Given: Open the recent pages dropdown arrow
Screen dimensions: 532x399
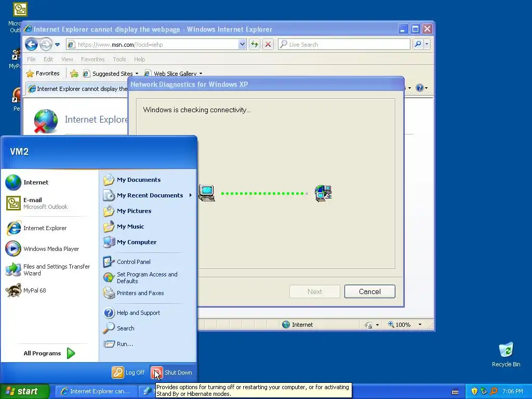Looking at the screenshot, I should pyautogui.click(x=57, y=45).
